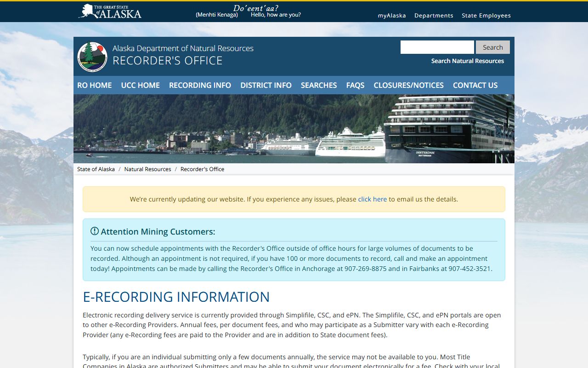This screenshot has height=368, width=588.
Task: Click the Attention Mining Customers heading text
Action: pyautogui.click(x=158, y=231)
